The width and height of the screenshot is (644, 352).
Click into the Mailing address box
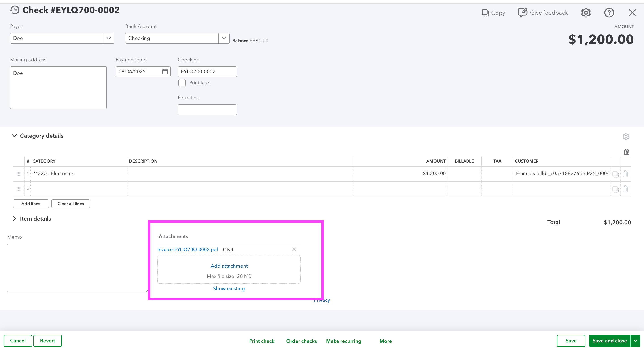58,88
